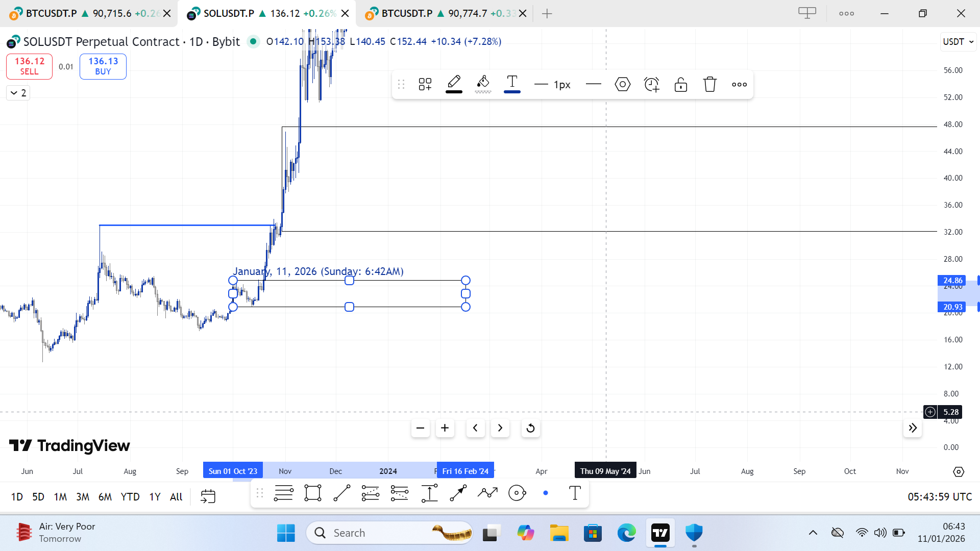Open Microsoft Edge from taskbar
The height and width of the screenshot is (551, 980).
click(626, 533)
